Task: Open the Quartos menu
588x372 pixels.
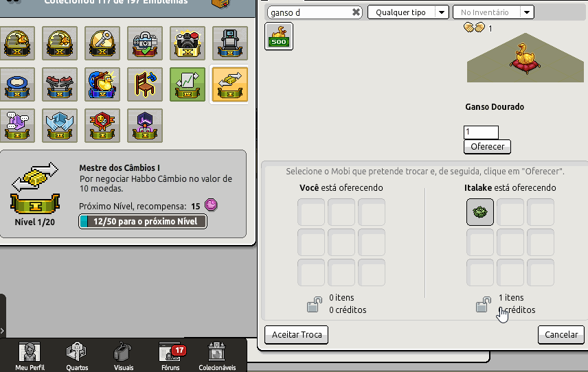Action: point(77,356)
